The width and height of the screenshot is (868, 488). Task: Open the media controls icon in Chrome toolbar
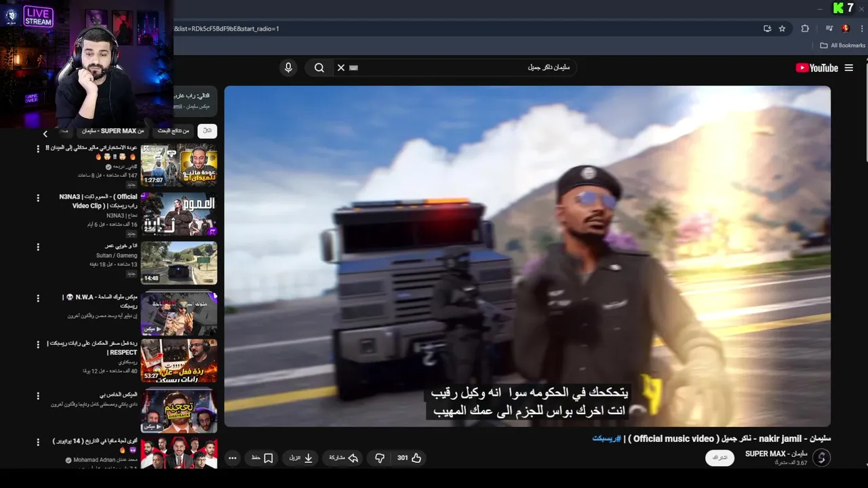[x=829, y=28]
